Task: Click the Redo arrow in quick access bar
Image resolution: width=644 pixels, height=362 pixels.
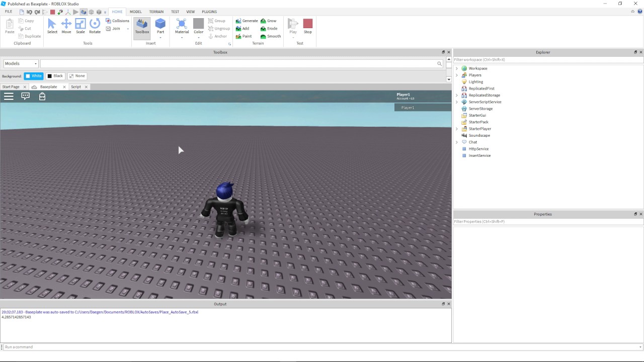Action: tap(37, 12)
